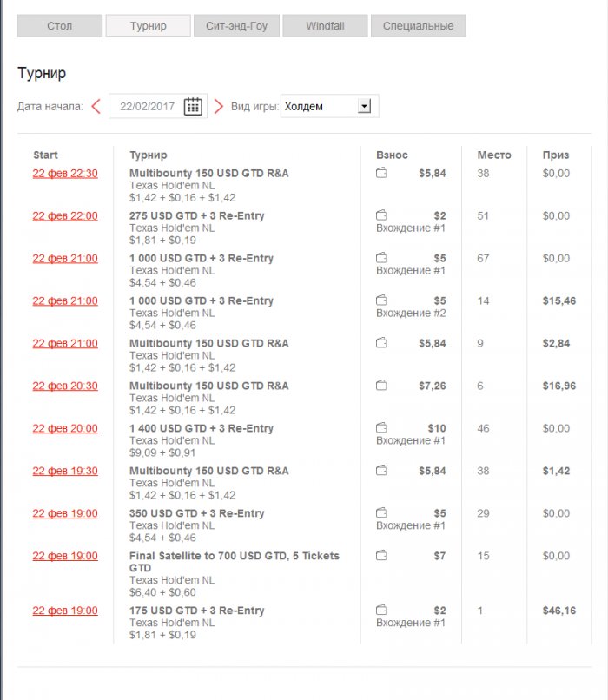Open the 22 фев 22:30 tournament link
608x700 pixels.
pos(65,174)
